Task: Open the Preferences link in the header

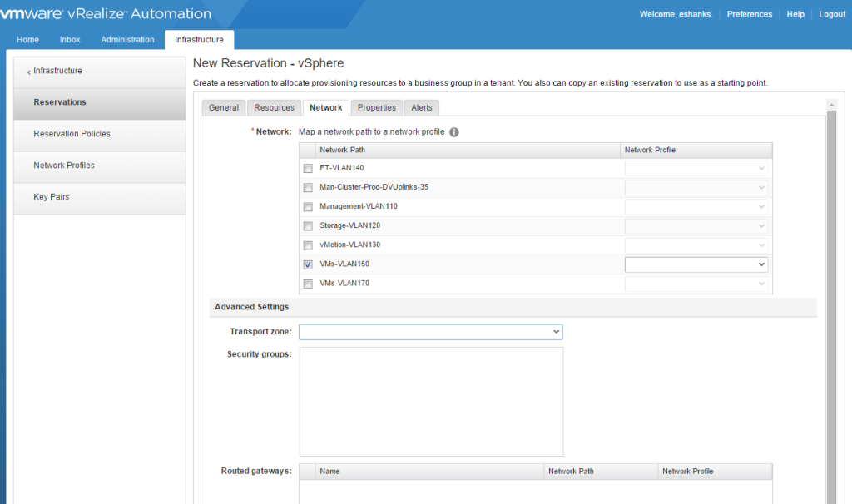Action: tap(749, 14)
